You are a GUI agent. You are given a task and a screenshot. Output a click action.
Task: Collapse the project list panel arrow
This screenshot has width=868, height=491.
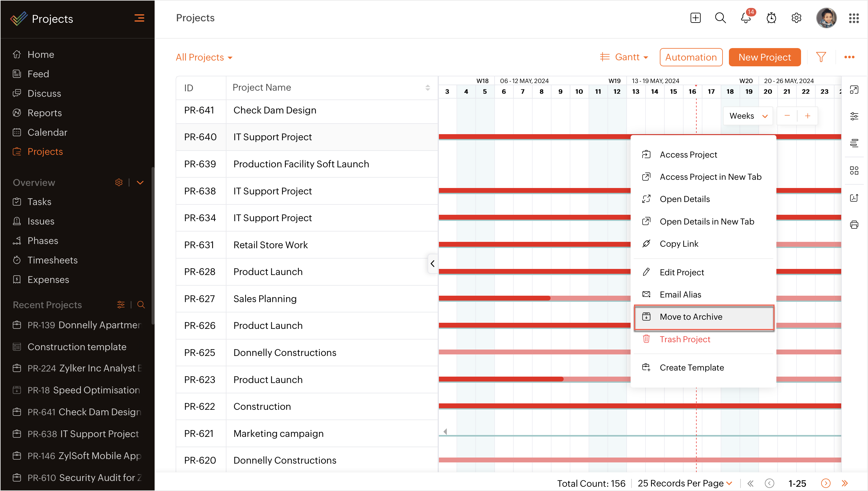click(432, 263)
